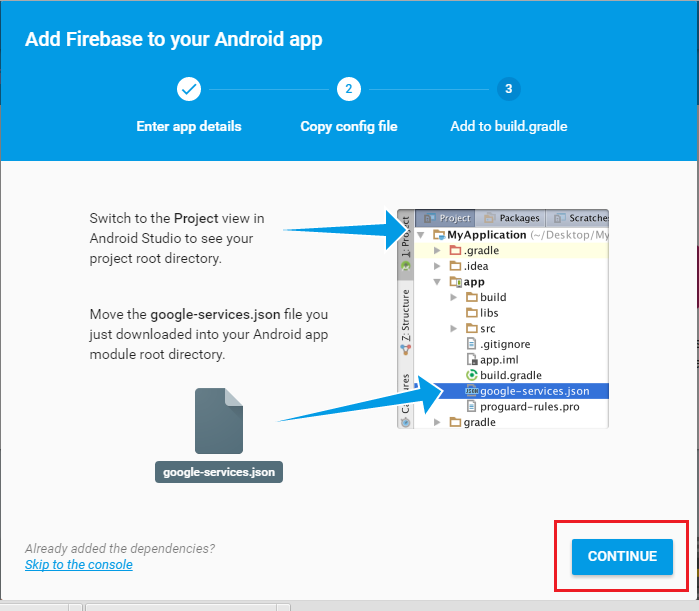Expand the build folder arrow
This screenshot has width=699, height=611.
pyautogui.click(x=453, y=297)
